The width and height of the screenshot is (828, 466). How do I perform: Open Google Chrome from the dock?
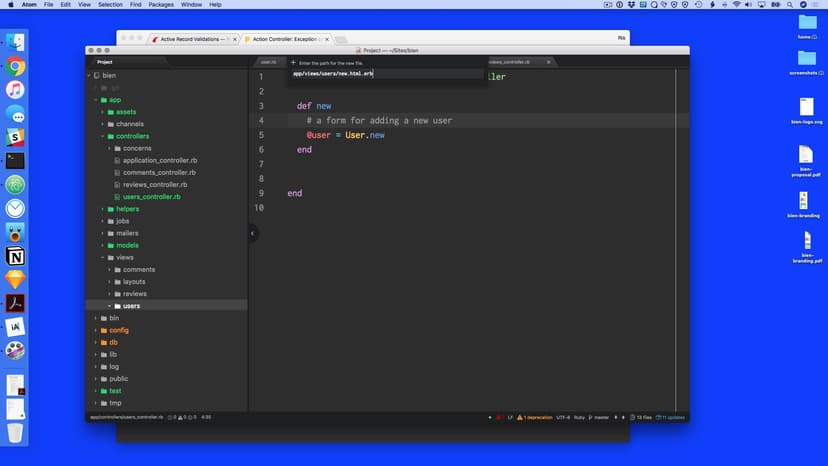[x=15, y=67]
